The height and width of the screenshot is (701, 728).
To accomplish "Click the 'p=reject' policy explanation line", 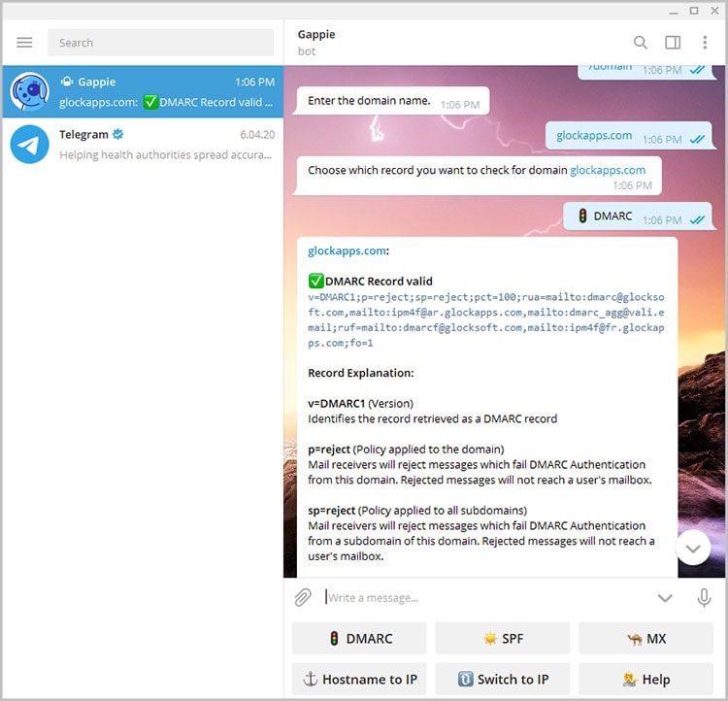I will pyautogui.click(x=406, y=450).
